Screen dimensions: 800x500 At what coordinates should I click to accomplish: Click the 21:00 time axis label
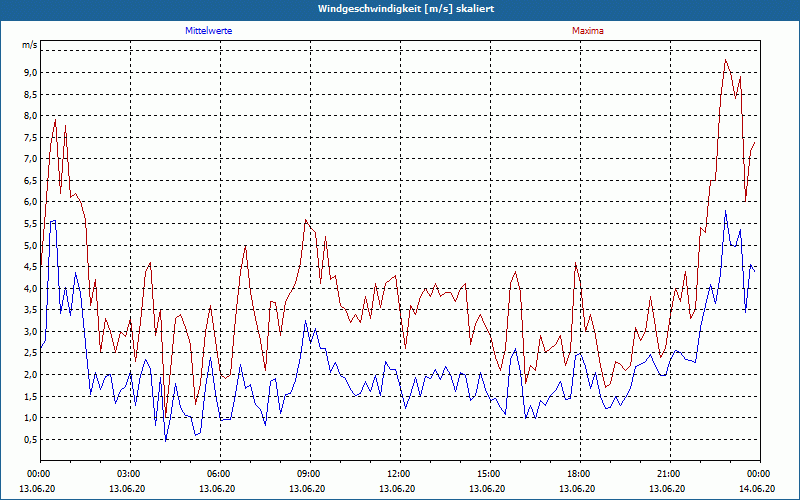[x=670, y=474]
